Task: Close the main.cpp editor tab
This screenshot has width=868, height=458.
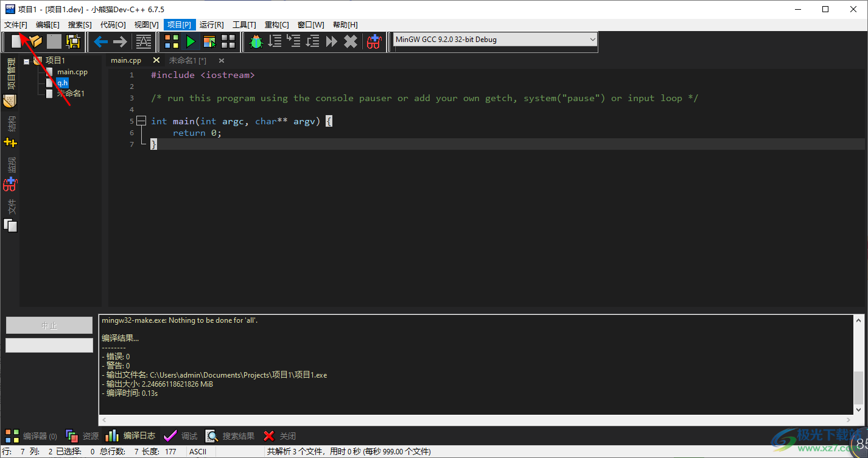Action: point(156,60)
